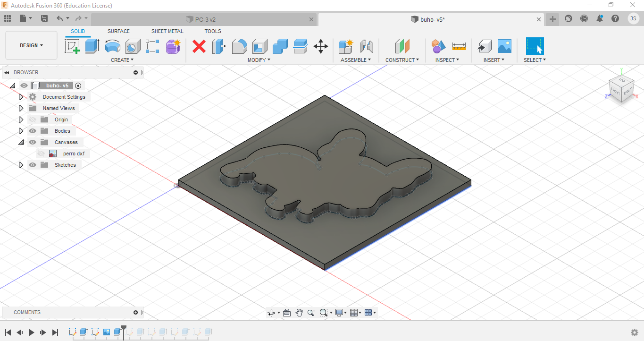
Task: Activate buho- v5 component radio button
Action: (78, 85)
